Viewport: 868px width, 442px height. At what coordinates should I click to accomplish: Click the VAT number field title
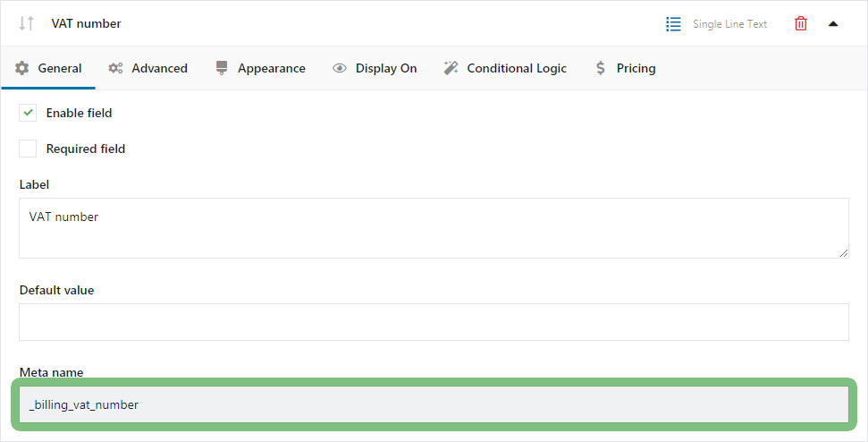(87, 23)
